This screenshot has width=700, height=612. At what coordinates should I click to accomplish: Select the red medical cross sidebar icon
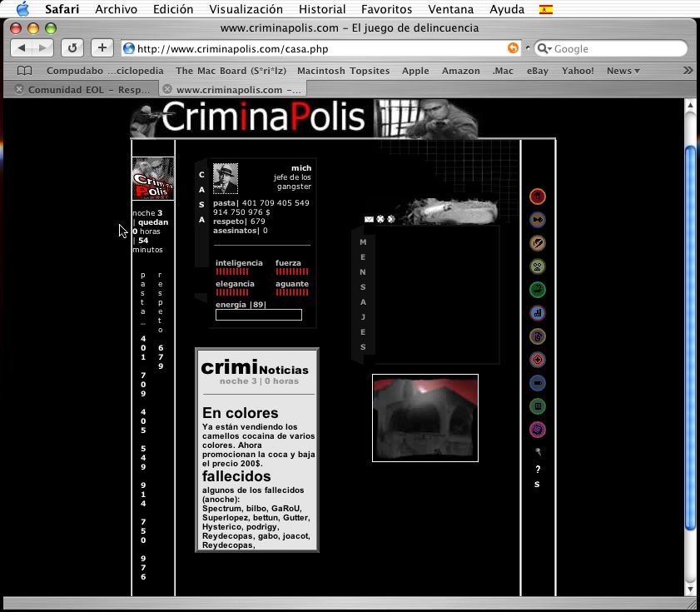pos(538,361)
